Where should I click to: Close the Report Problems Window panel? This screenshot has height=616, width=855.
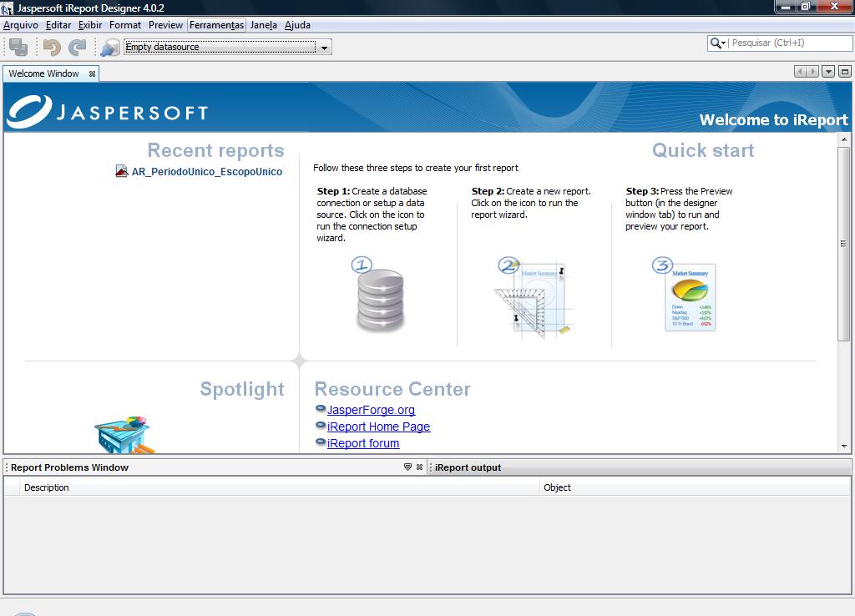[x=419, y=467]
